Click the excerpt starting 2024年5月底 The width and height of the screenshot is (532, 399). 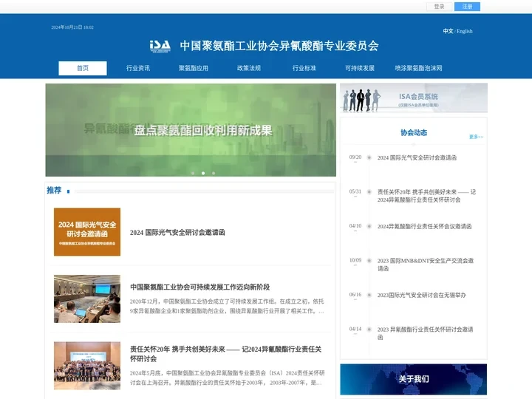(228, 378)
